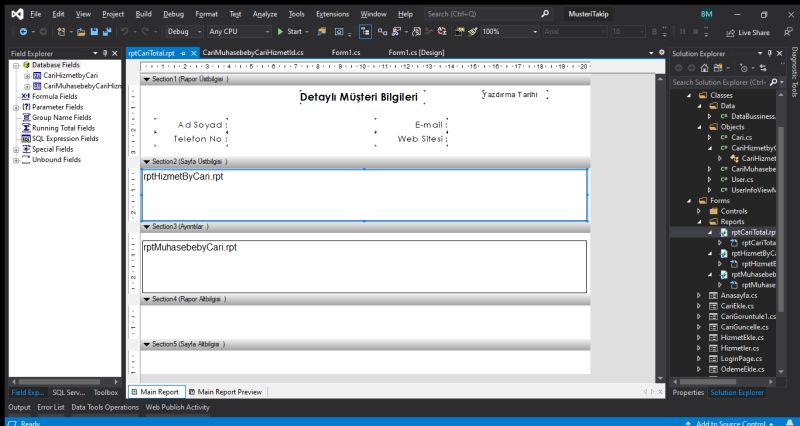Switch to the Main Report tab
This screenshot has height=426, width=800.
155,392
